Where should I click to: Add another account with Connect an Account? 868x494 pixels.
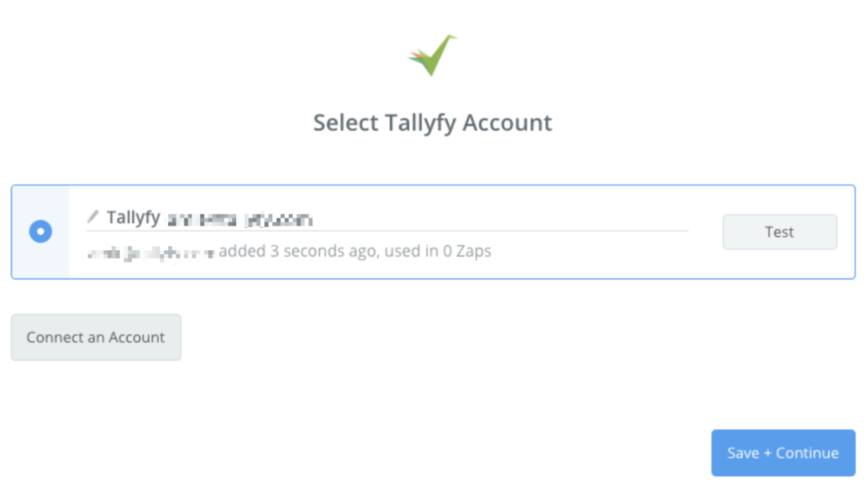96,337
